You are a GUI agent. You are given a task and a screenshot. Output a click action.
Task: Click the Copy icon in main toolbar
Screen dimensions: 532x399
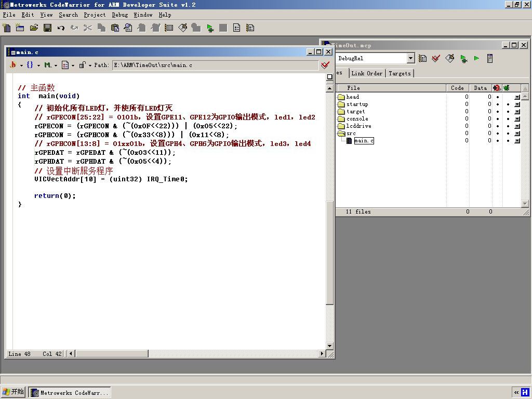tap(101, 28)
